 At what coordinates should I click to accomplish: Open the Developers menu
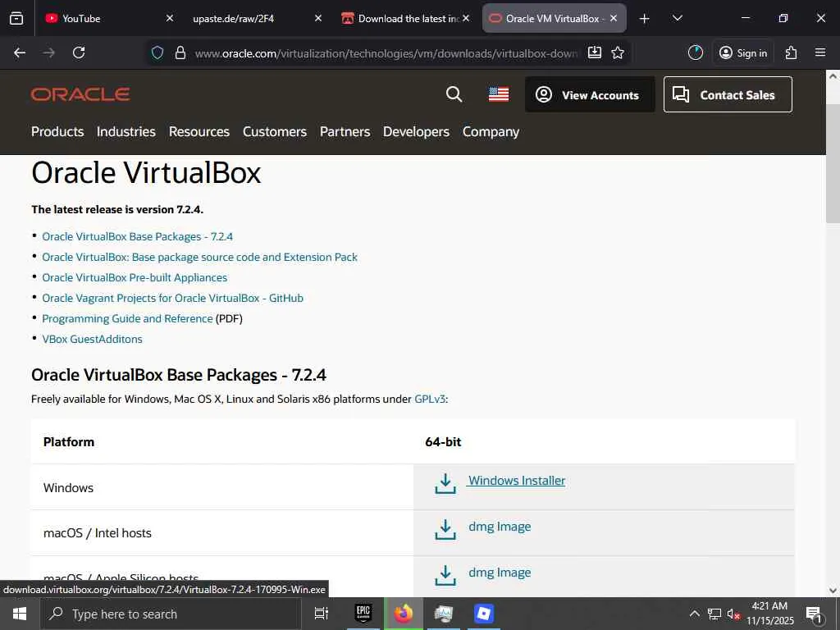click(x=416, y=132)
